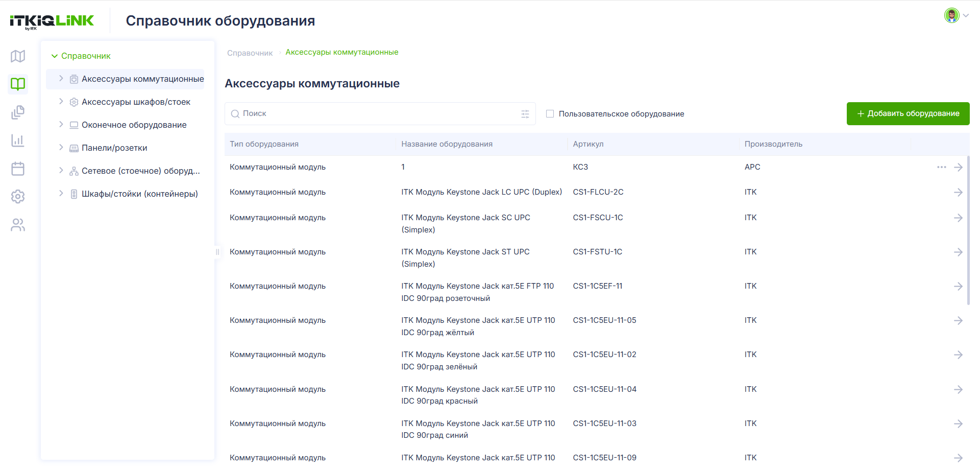Open the three-dots menu for the KC3 row

pyautogui.click(x=942, y=167)
